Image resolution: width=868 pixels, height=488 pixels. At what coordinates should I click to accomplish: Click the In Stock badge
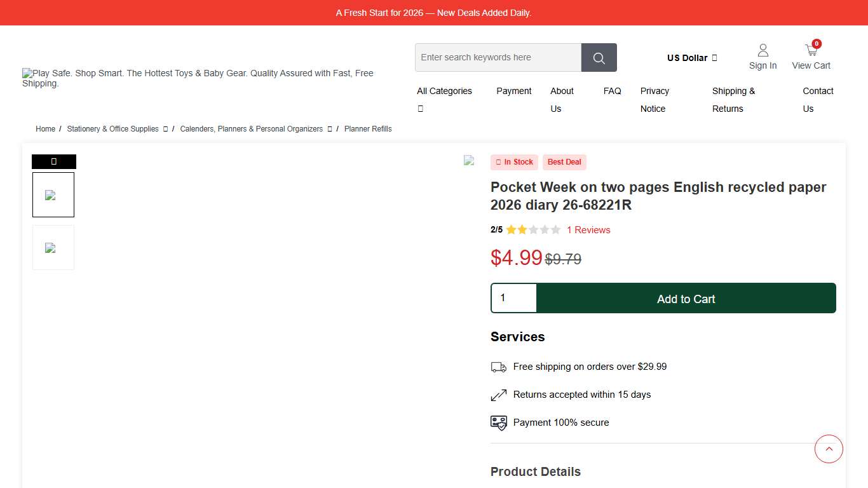click(x=514, y=162)
